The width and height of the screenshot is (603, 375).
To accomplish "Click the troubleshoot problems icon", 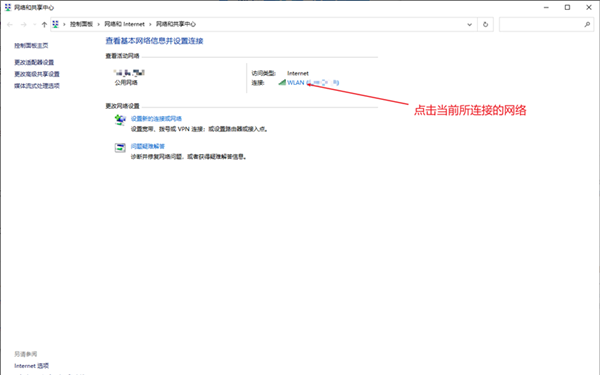I will 120,147.
